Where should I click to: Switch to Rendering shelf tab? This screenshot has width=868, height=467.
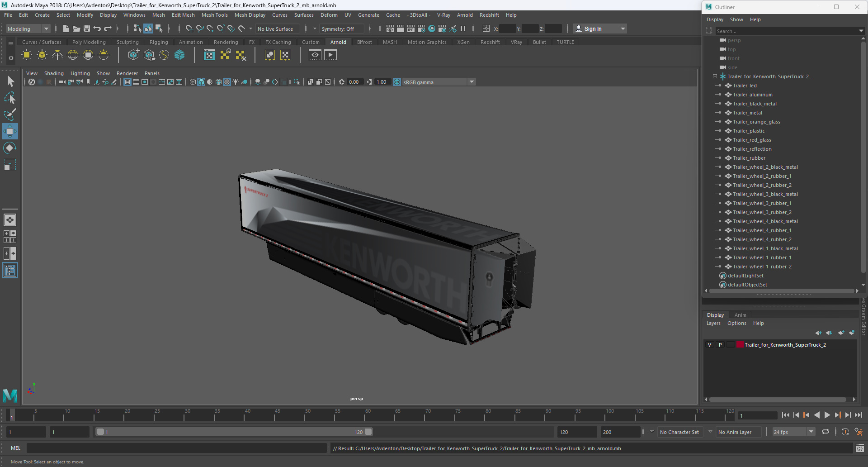tap(226, 42)
